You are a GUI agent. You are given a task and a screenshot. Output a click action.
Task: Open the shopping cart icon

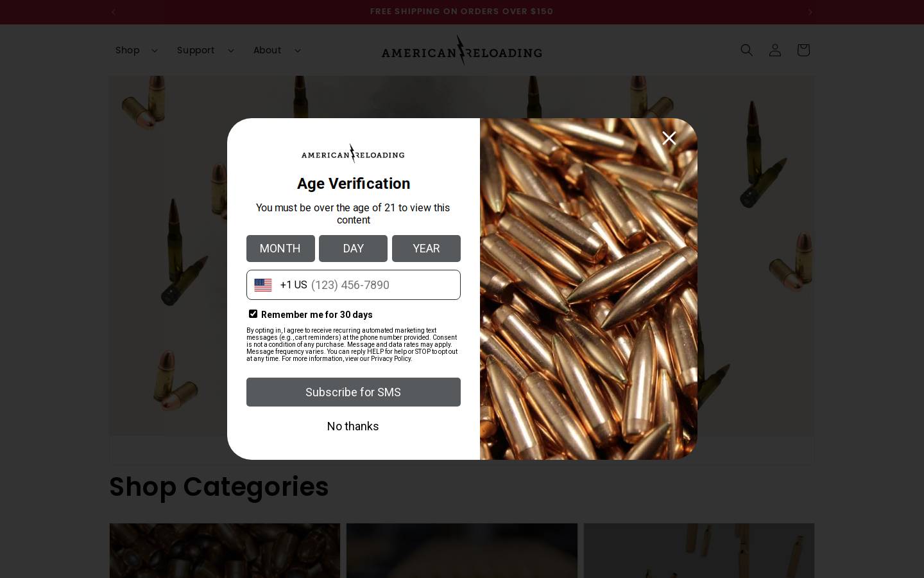(803, 50)
